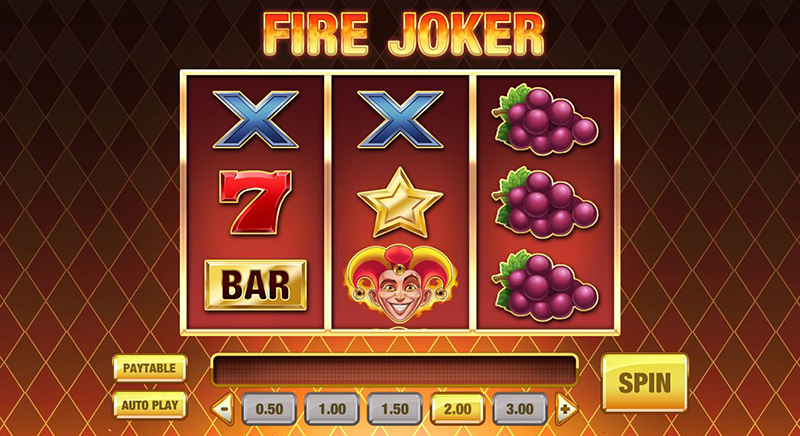
Task: Set the bet to 3.00
Action: click(x=520, y=409)
